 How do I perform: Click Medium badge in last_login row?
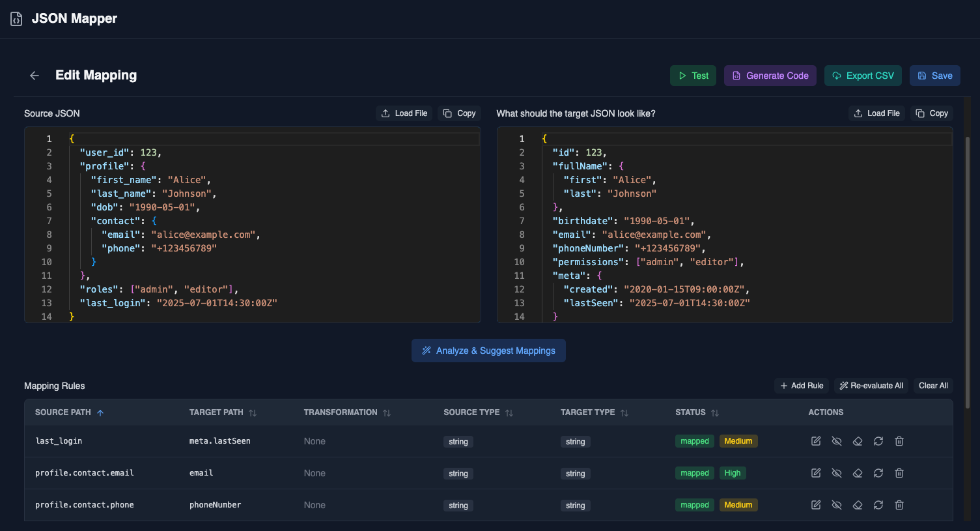coord(738,441)
